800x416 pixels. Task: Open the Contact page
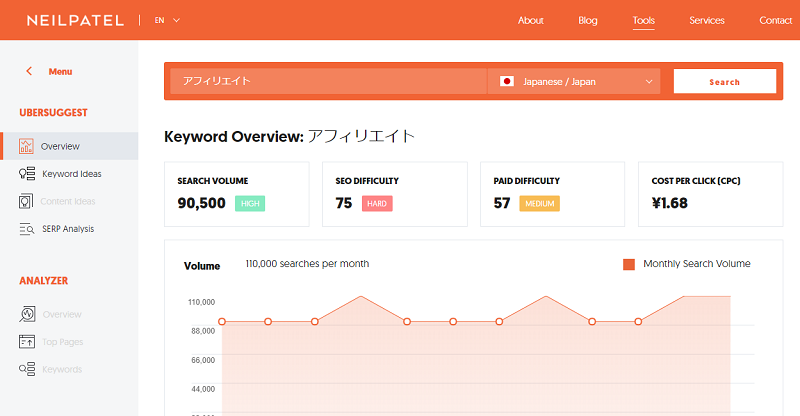click(x=776, y=20)
